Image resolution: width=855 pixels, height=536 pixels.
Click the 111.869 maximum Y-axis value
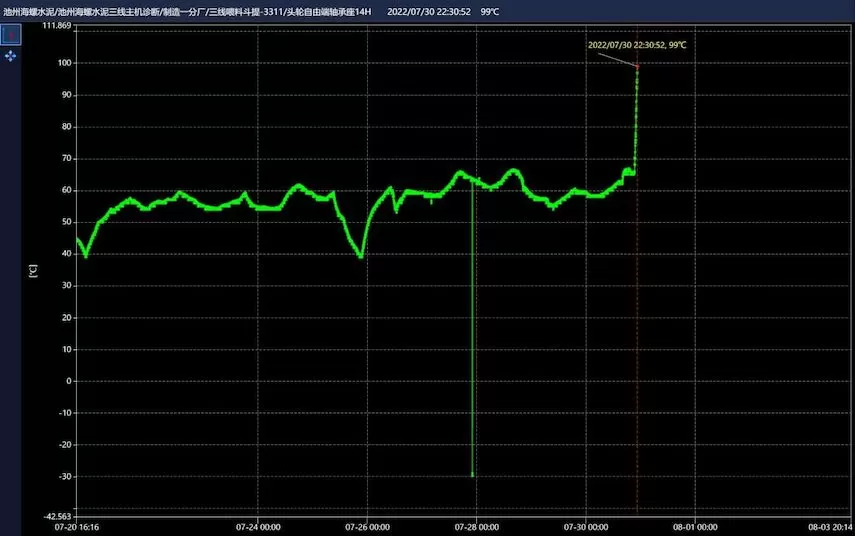coord(56,26)
